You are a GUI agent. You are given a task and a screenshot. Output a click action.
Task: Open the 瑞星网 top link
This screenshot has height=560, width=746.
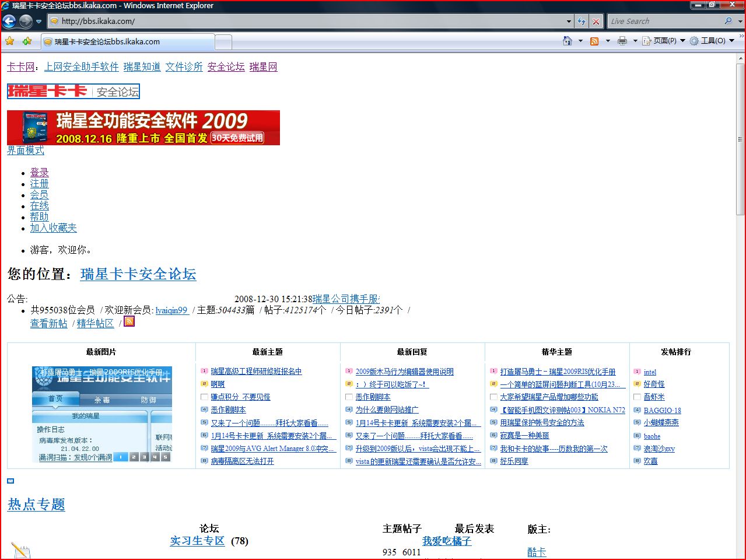[264, 67]
